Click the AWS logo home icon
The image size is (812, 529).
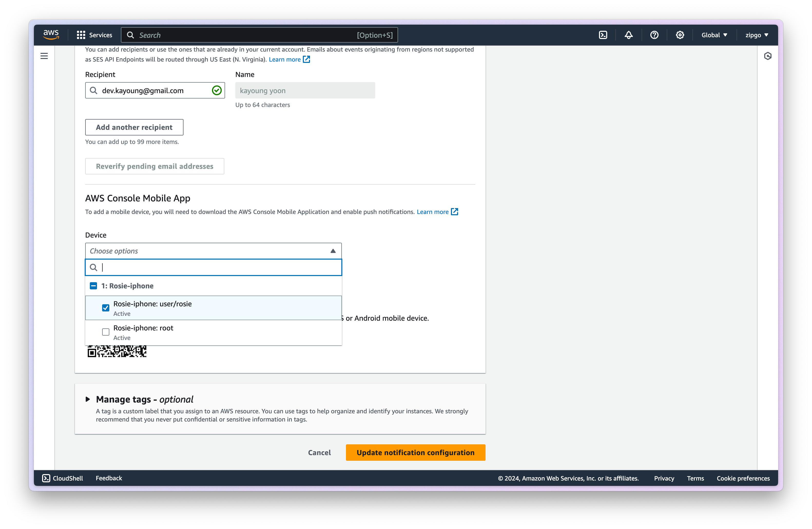51,35
